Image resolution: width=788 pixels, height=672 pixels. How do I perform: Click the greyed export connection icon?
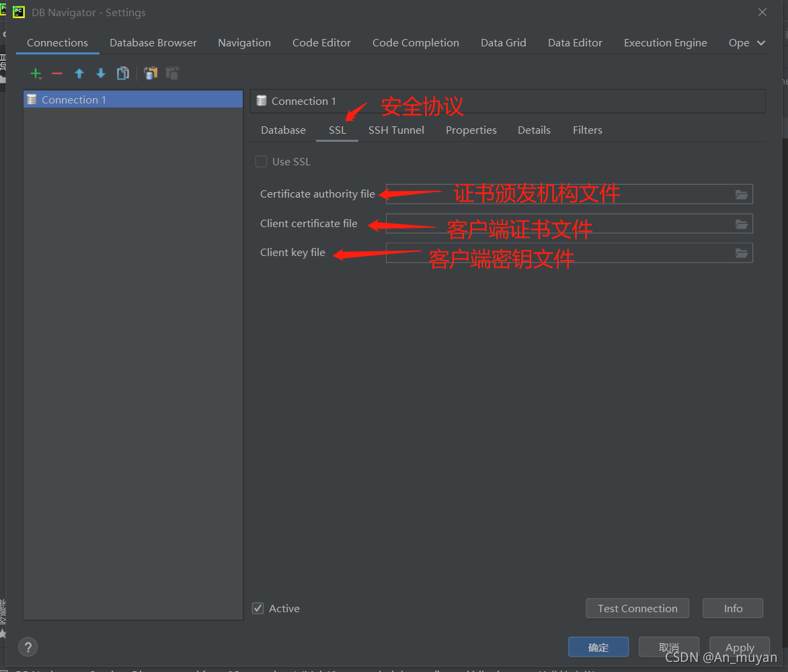click(x=172, y=73)
